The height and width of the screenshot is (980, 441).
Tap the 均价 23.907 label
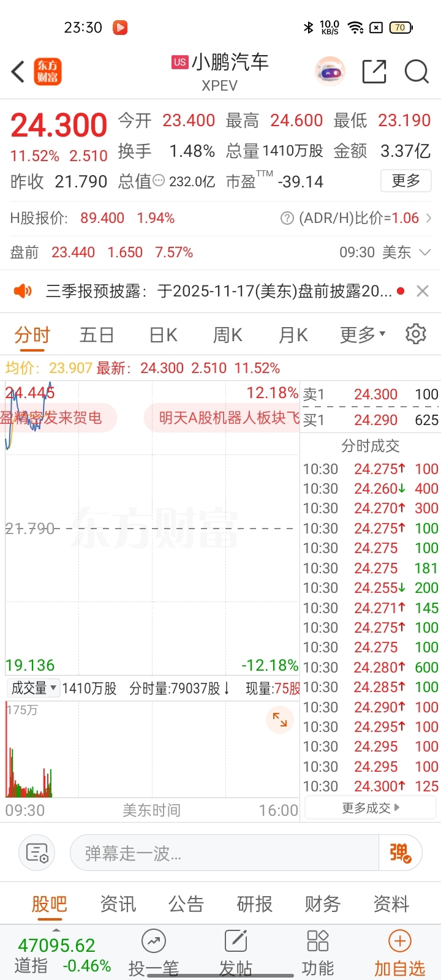(48, 368)
